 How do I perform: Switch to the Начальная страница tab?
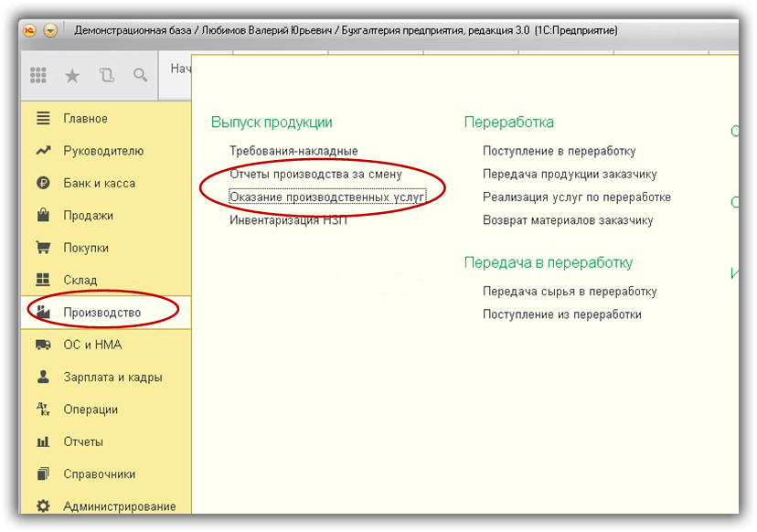180,69
